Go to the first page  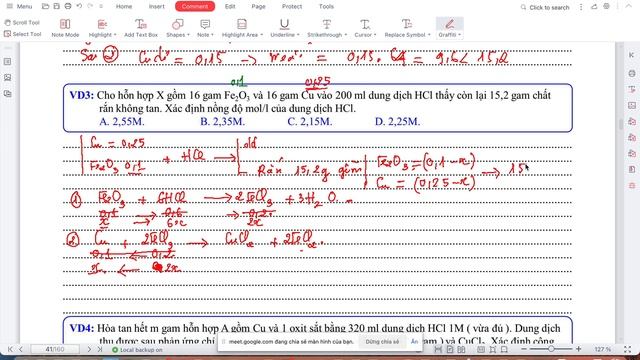click(10, 349)
